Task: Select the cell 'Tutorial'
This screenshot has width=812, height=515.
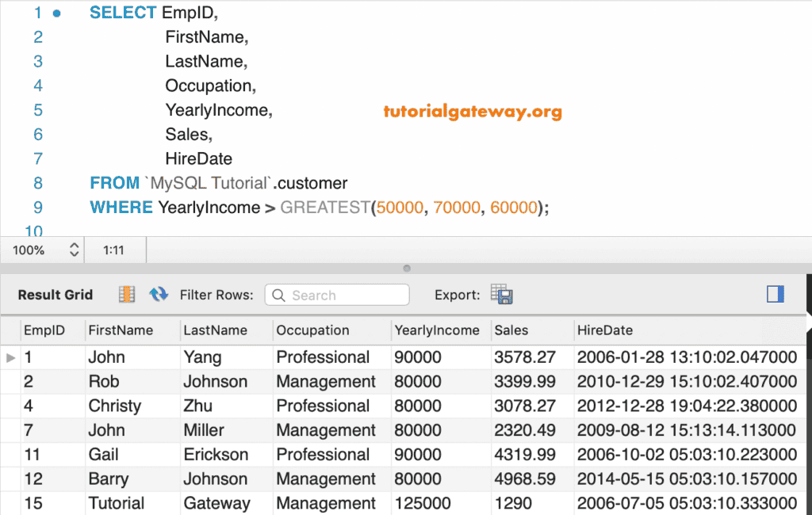Action: pos(117,503)
